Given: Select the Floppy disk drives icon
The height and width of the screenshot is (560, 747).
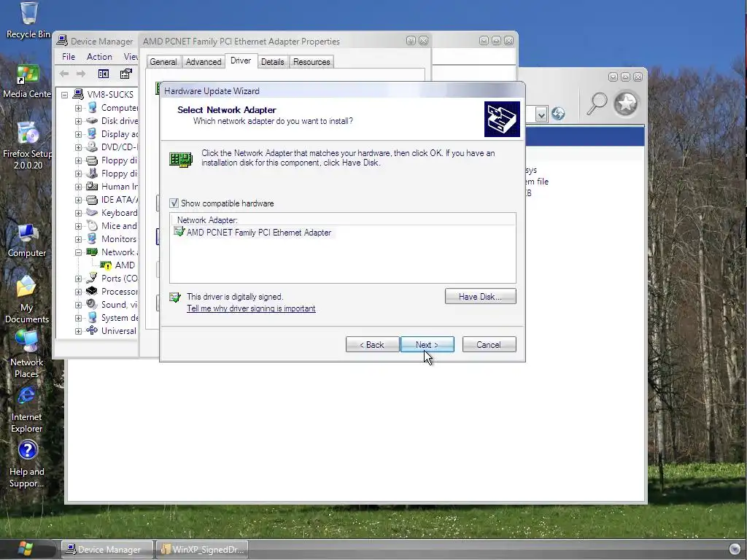Looking at the screenshot, I should 91,174.
